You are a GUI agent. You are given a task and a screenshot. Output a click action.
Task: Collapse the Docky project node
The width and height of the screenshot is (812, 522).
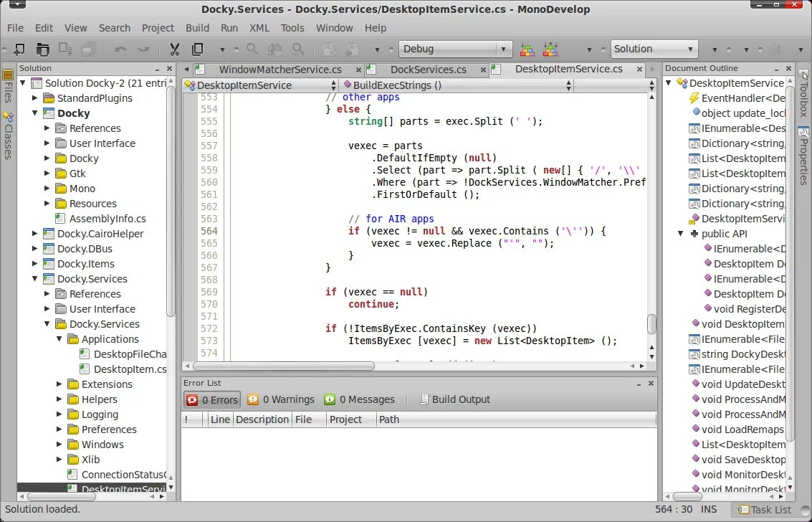[34, 113]
